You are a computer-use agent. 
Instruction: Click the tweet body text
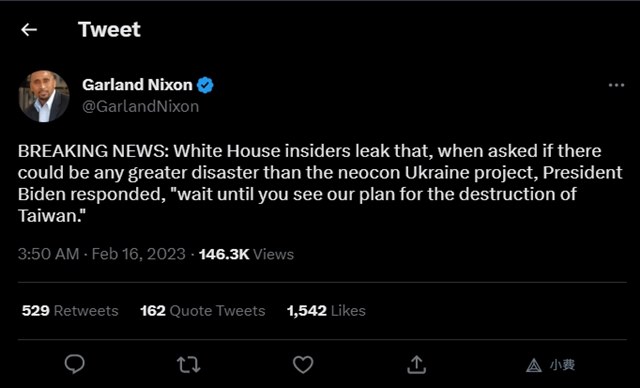click(x=320, y=183)
